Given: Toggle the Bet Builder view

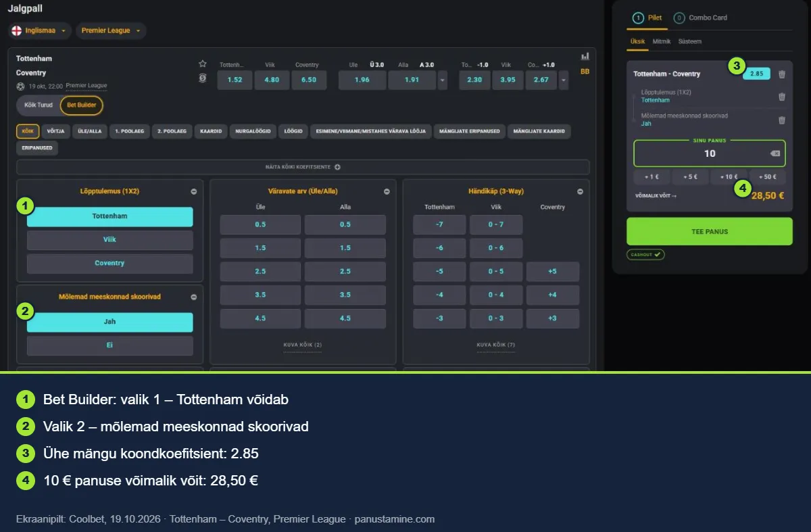Looking at the screenshot, I should (x=81, y=105).
